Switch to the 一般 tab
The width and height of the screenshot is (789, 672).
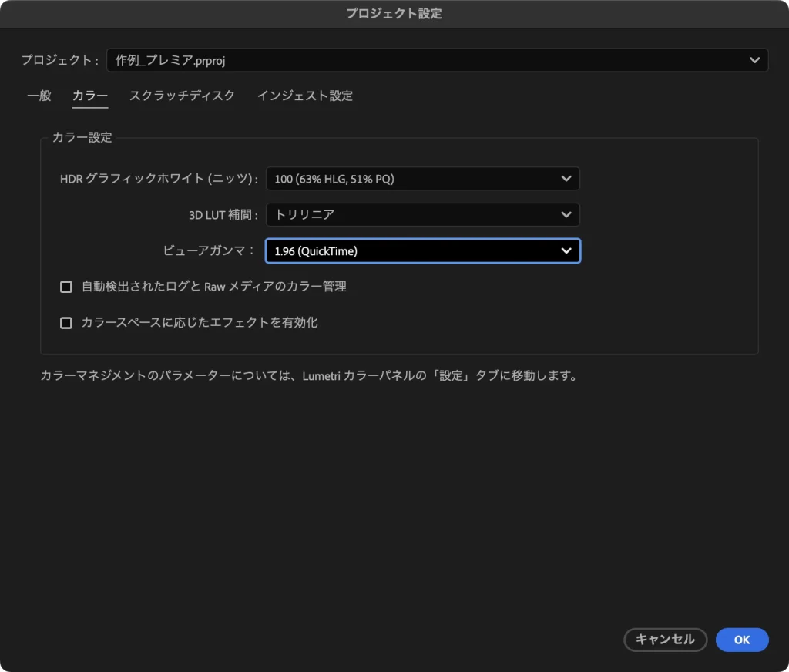coord(39,96)
